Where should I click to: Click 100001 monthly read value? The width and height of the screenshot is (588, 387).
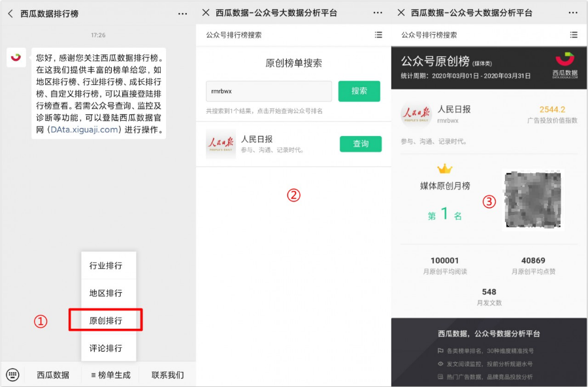coord(444,260)
